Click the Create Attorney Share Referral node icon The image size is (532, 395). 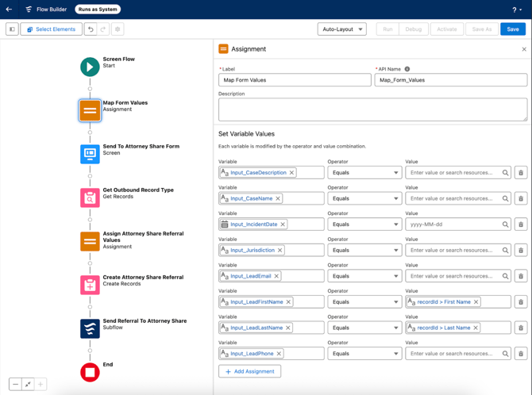click(90, 285)
